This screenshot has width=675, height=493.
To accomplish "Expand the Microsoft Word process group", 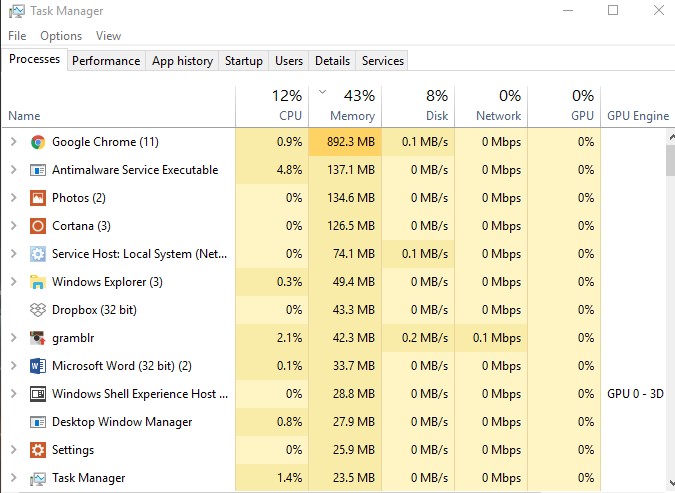I will pyautogui.click(x=13, y=366).
